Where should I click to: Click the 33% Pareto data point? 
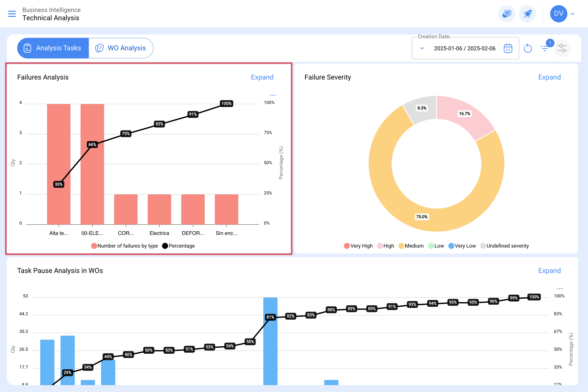(59, 184)
